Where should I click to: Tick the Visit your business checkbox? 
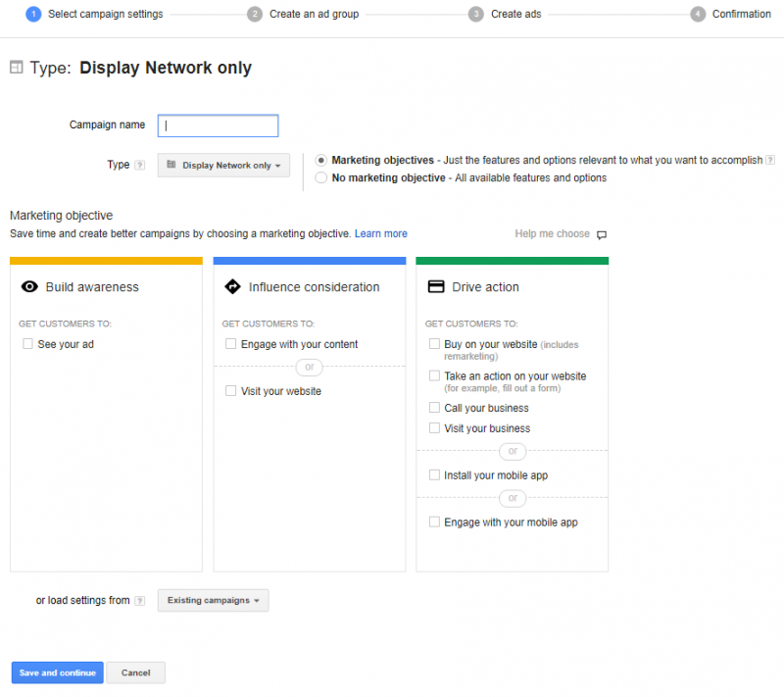(x=434, y=428)
